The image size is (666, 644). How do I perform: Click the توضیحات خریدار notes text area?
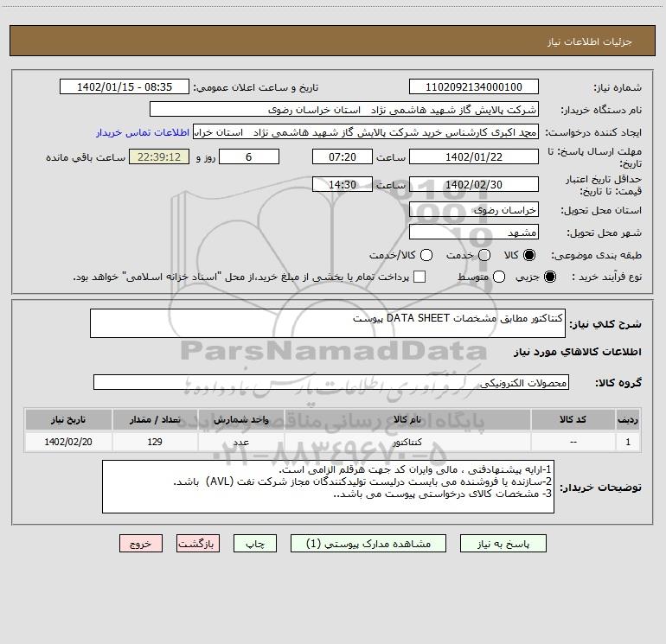328,487
